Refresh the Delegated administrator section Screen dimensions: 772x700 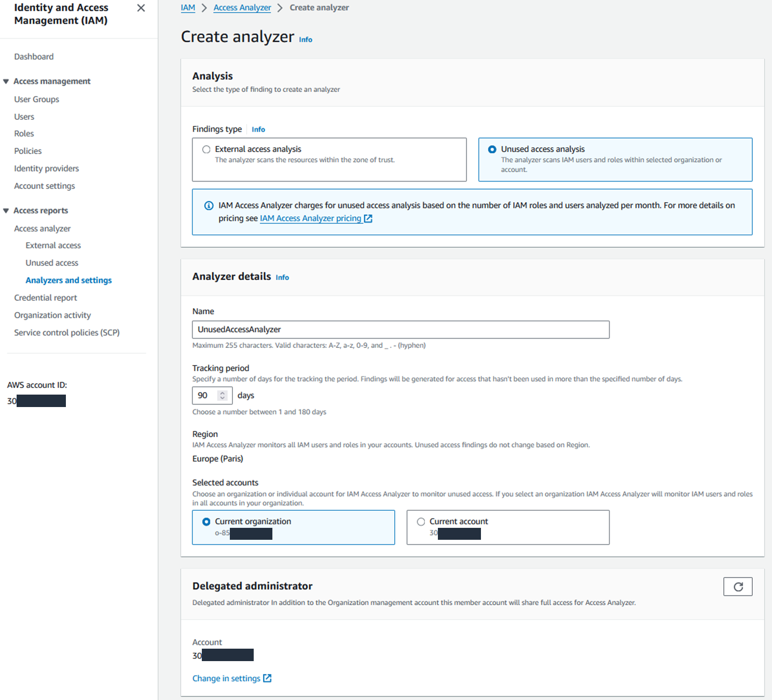point(738,586)
